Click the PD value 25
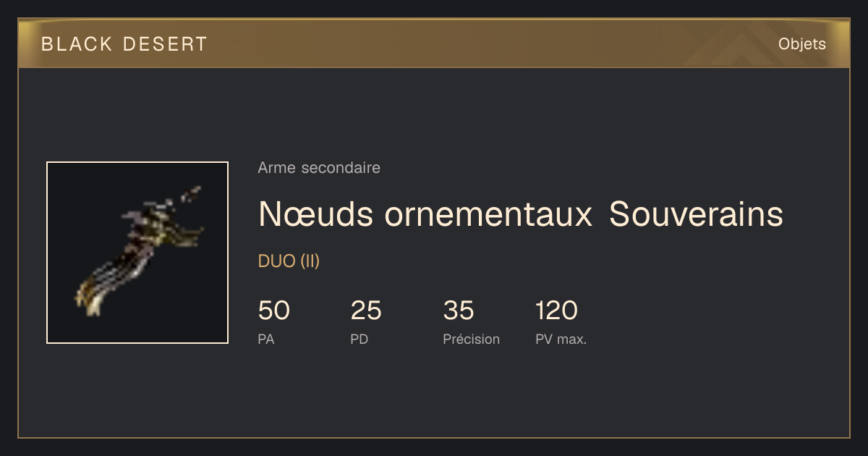868x456 pixels. (x=366, y=311)
